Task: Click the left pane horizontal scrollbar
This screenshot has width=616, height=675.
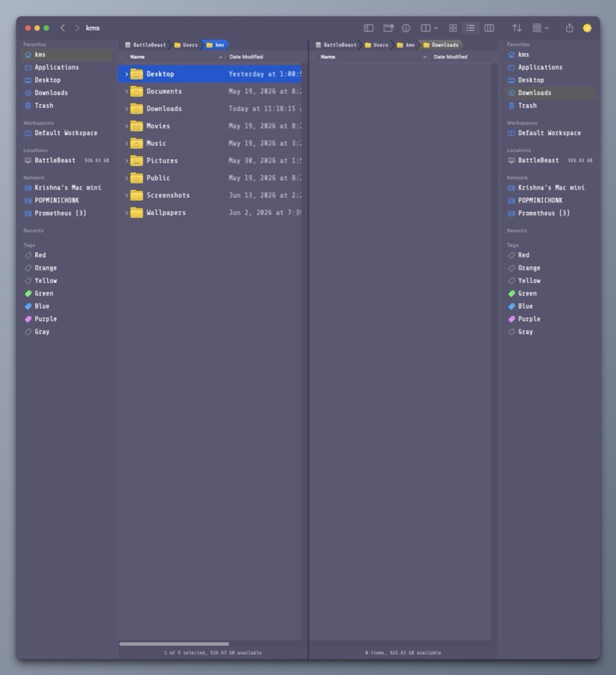Action: click(174, 644)
